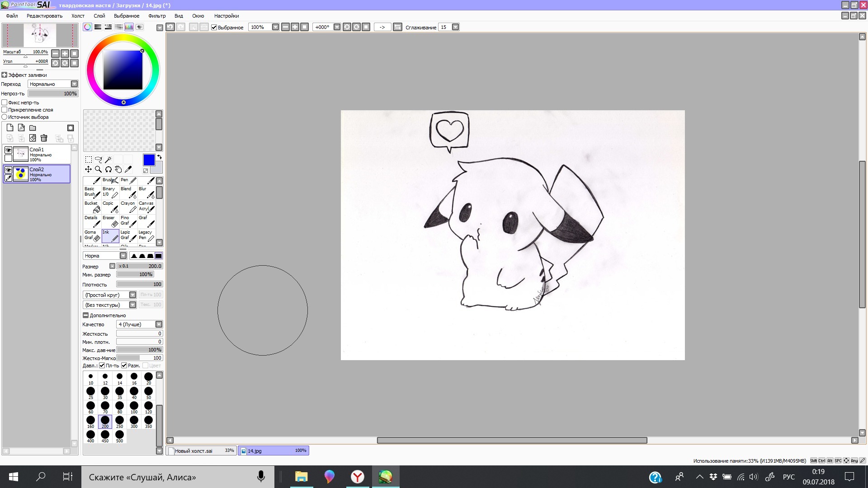Click the blue foreground color swatch
Screen dimensions: 868x488
(x=149, y=160)
